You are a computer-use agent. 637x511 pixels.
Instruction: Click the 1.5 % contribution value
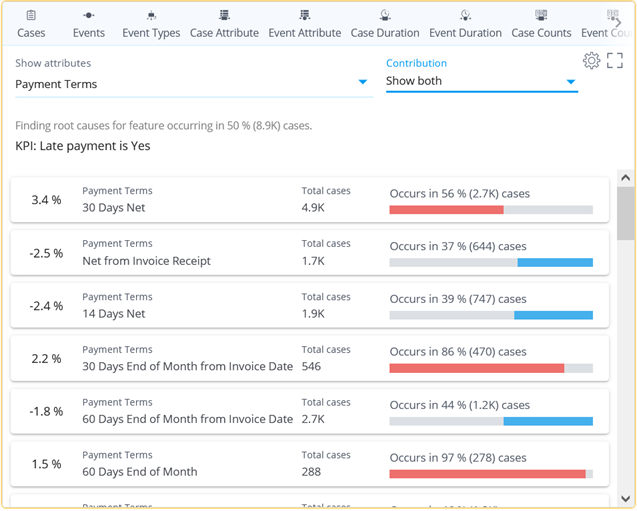pyautogui.click(x=46, y=464)
